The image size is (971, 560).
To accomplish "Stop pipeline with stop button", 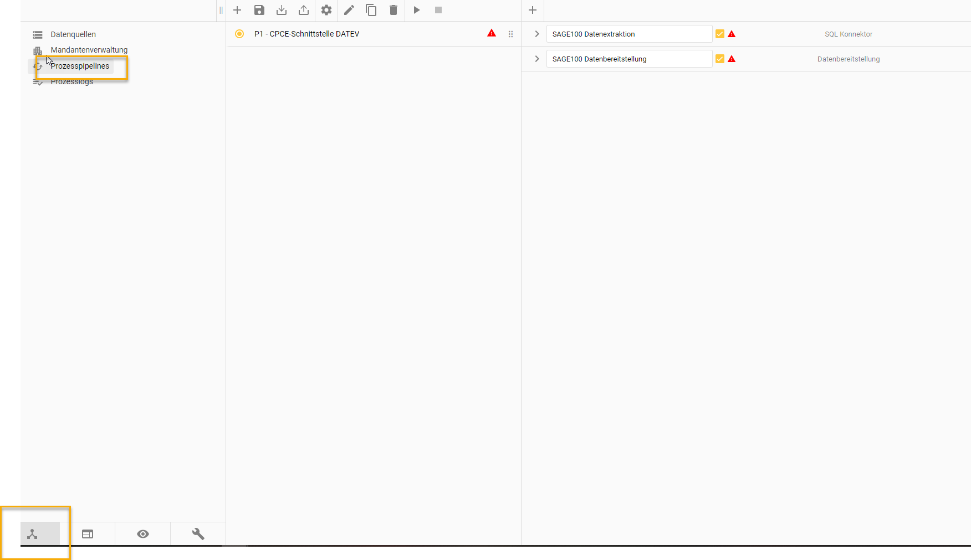I will pos(438,10).
